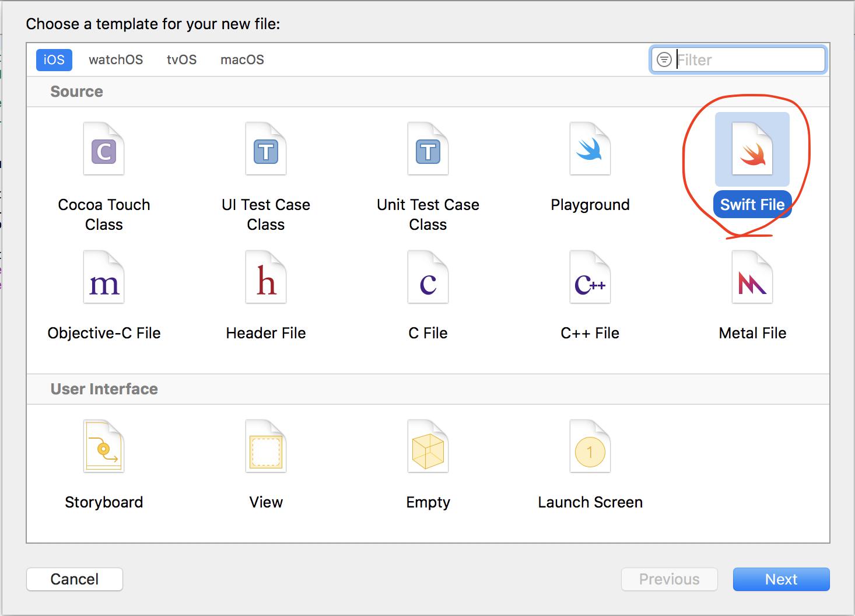Pick the C++ File template icon
The width and height of the screenshot is (855, 616).
coord(590,278)
